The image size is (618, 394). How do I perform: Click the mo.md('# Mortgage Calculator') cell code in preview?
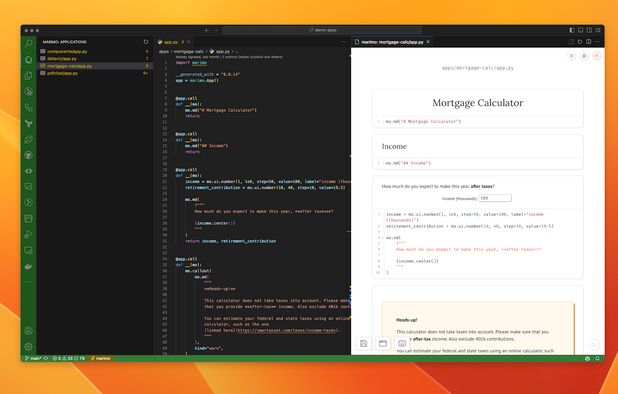pos(423,121)
